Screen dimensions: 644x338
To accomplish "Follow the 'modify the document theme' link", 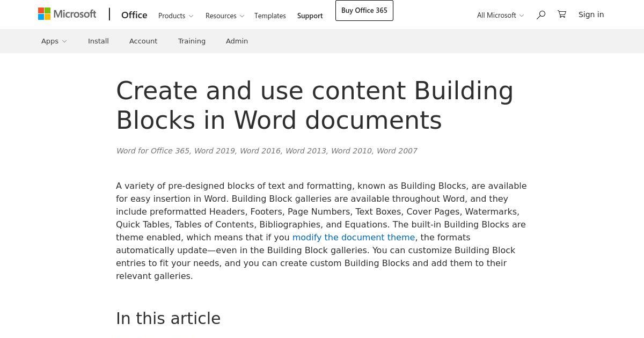I will 354,237.
